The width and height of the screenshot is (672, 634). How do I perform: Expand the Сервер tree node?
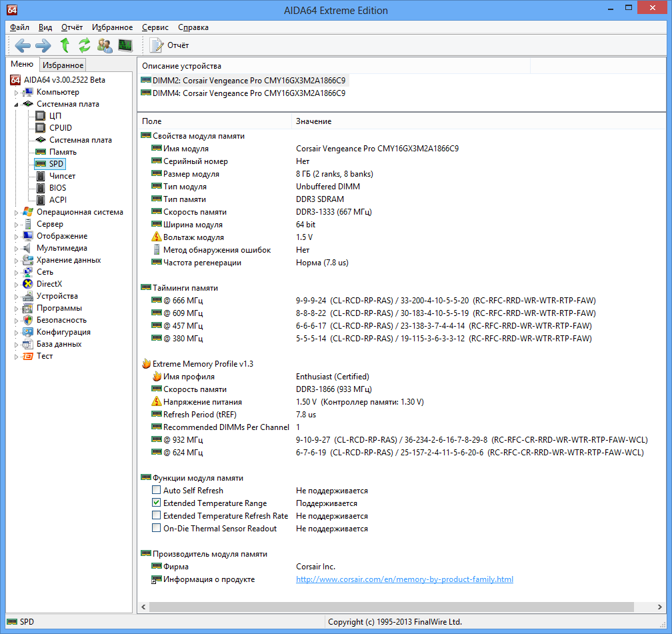(x=16, y=225)
